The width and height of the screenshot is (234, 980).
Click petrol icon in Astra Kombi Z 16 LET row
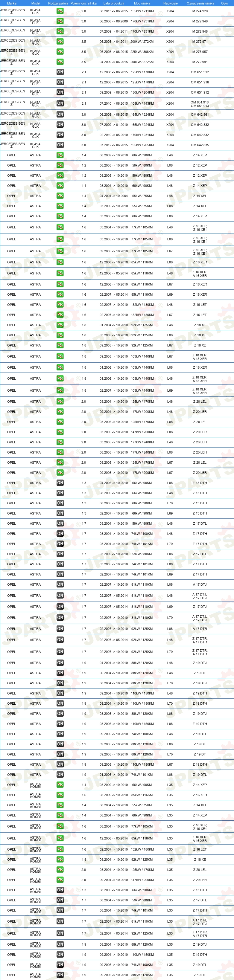(60, 850)
